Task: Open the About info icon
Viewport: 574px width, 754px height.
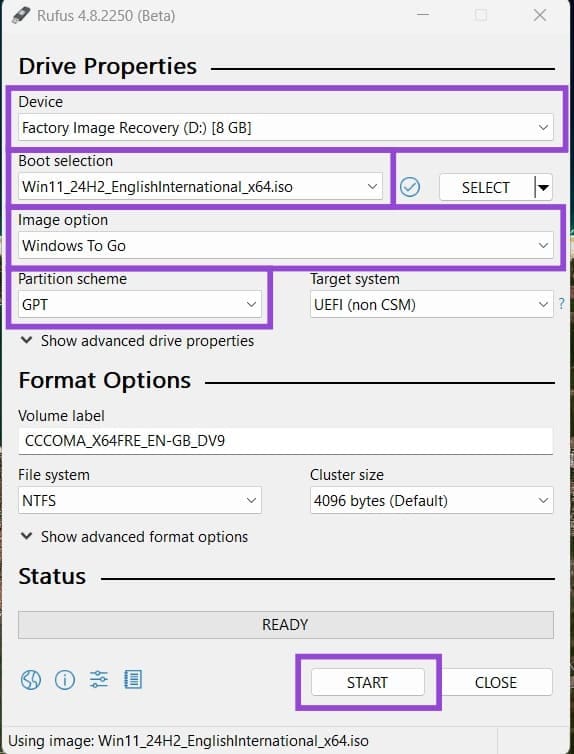Action: (65, 680)
